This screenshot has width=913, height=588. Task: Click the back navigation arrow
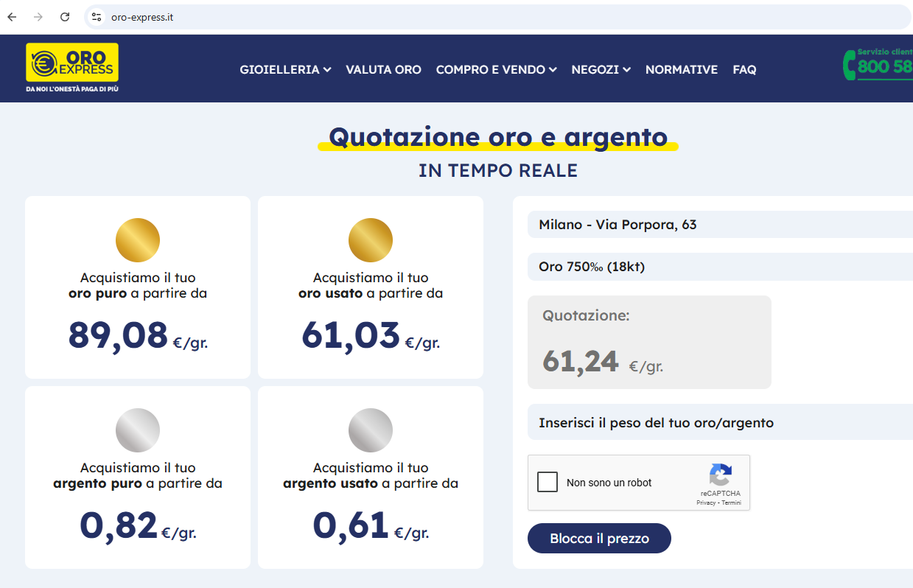pos(11,16)
